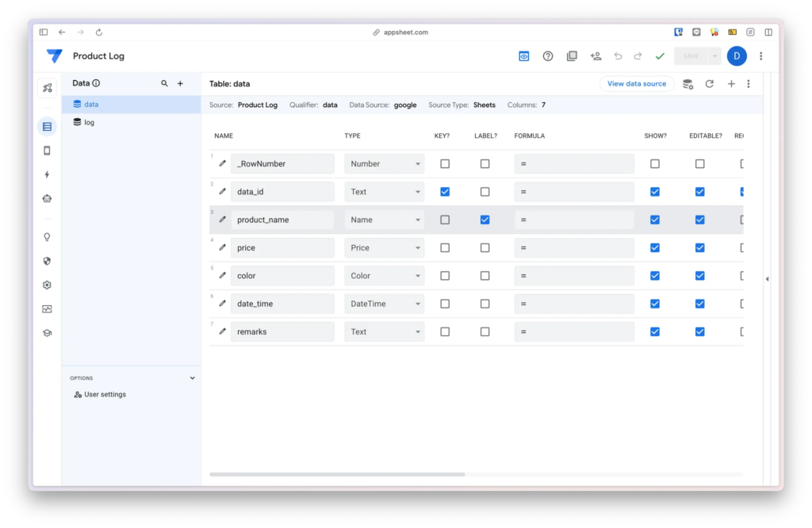Select the data table in list
Image resolution: width=812 pixels, height=528 pixels.
(x=132, y=104)
